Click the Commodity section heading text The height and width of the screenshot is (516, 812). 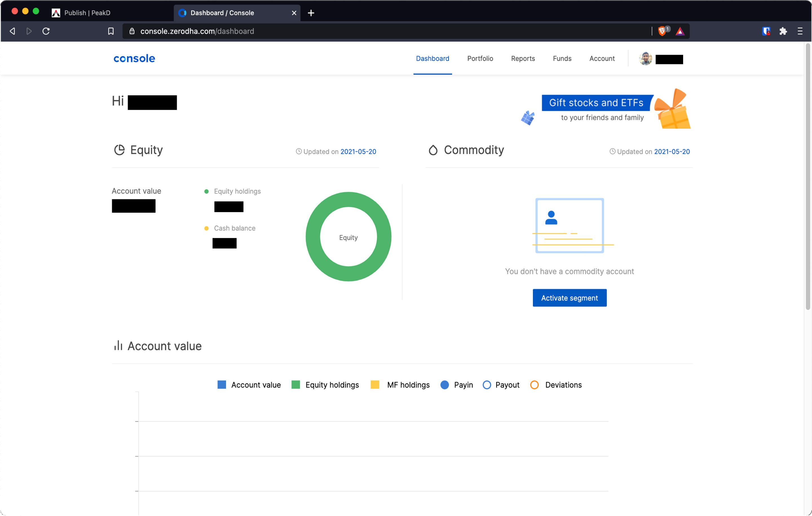click(x=474, y=150)
